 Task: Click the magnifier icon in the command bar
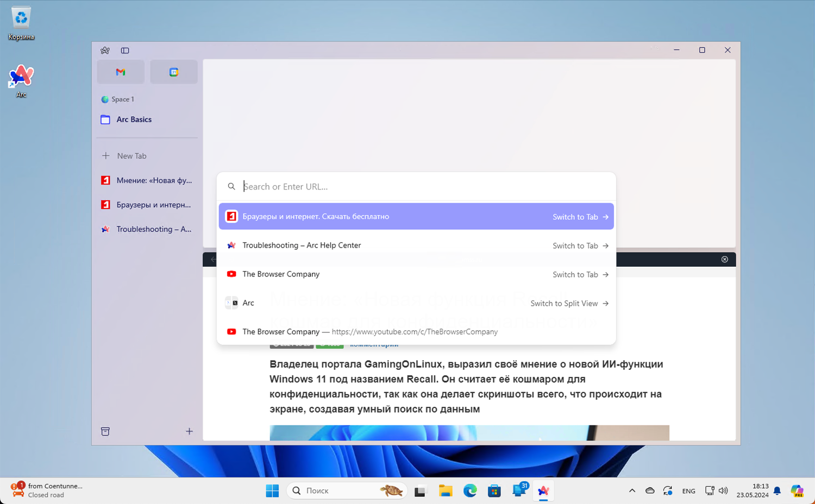click(231, 187)
